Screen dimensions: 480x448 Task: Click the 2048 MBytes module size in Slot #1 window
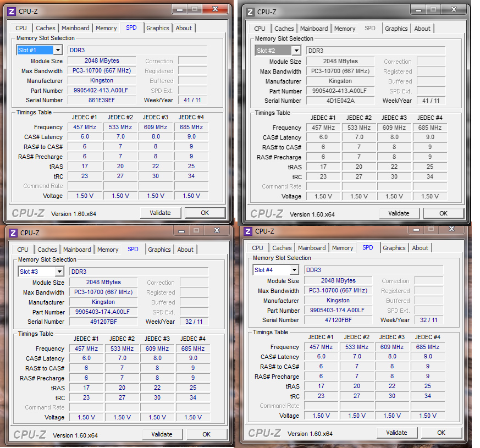102,60
